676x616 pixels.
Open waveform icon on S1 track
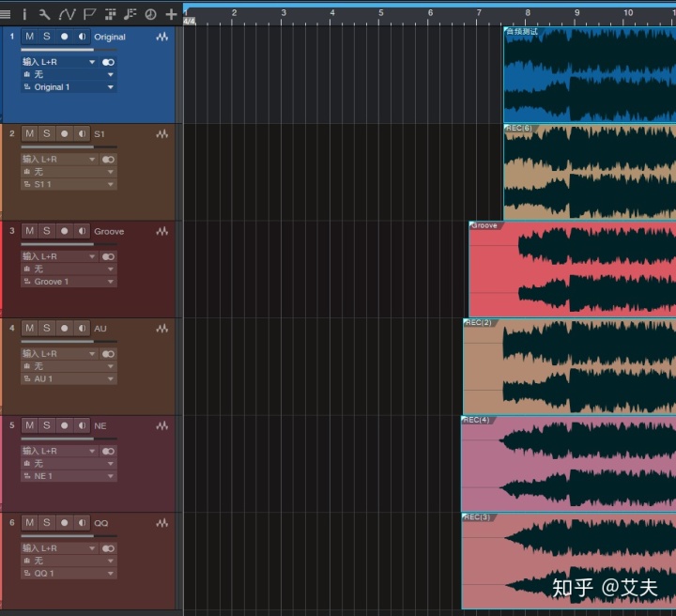coord(162,134)
